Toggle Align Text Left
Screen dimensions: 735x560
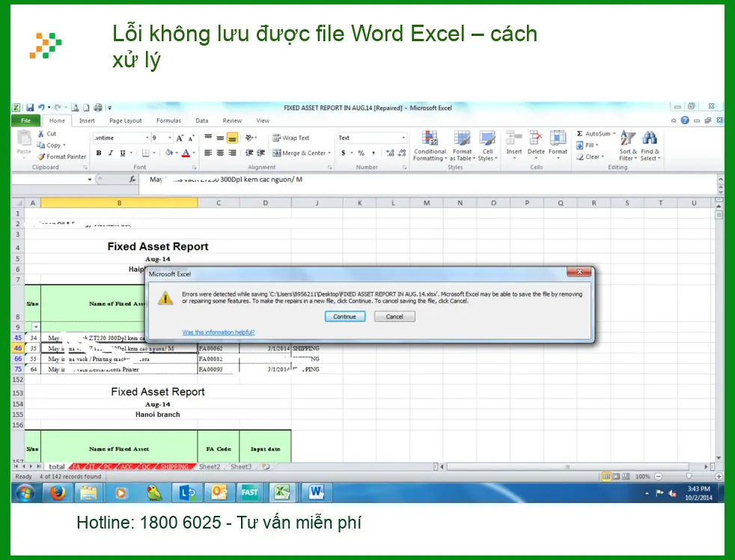coord(208,153)
